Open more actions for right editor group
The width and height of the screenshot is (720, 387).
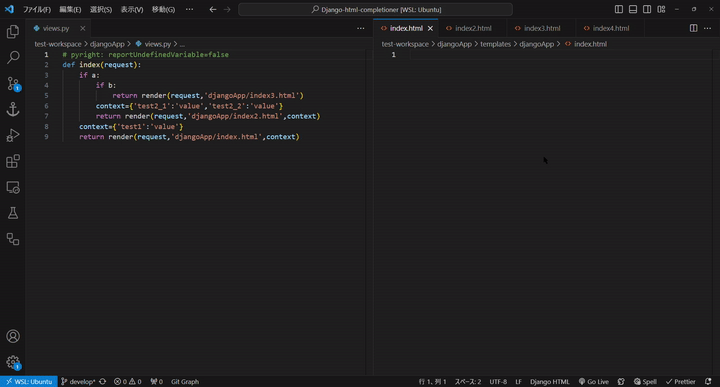click(708, 28)
